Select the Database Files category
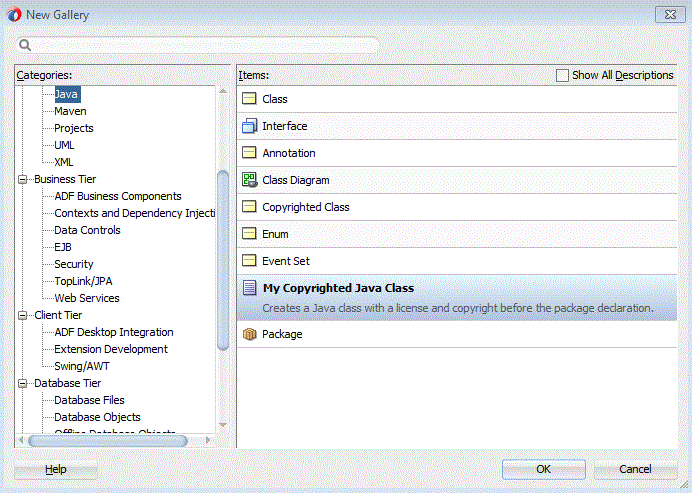The height and width of the screenshot is (493, 692). coord(89,400)
